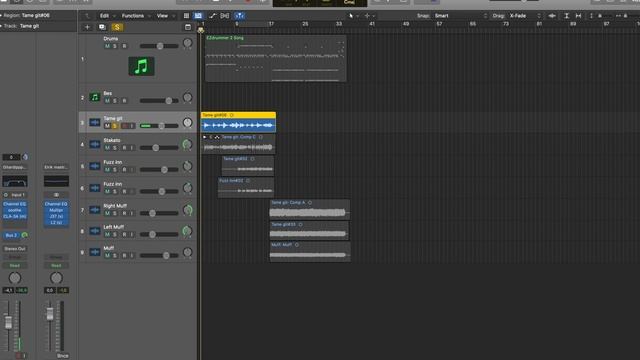Open the View menu
640x360 pixels.
tap(165, 16)
